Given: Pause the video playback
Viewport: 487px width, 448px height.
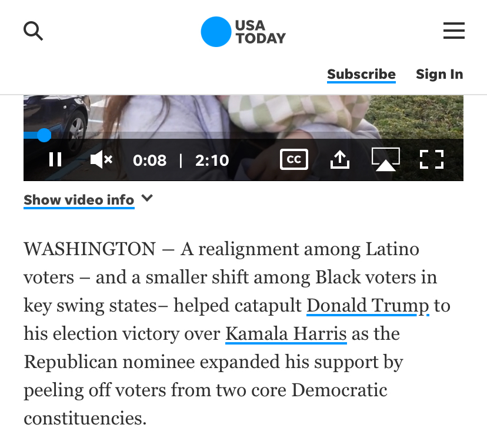Looking at the screenshot, I should (55, 159).
